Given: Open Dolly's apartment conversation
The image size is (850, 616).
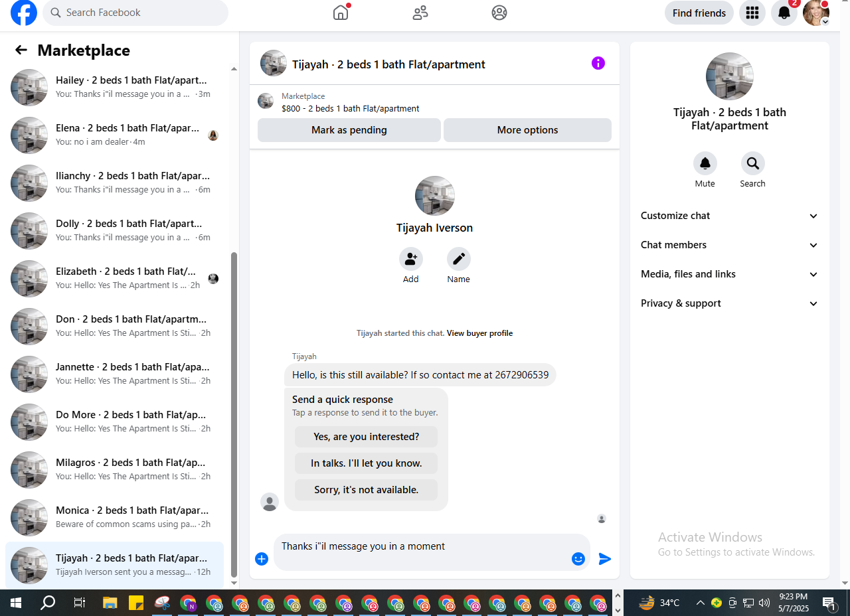Looking at the screenshot, I should click(x=114, y=231).
